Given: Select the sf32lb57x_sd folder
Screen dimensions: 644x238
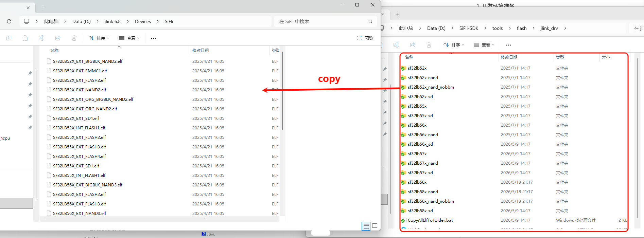Looking at the screenshot, I should [420, 173].
